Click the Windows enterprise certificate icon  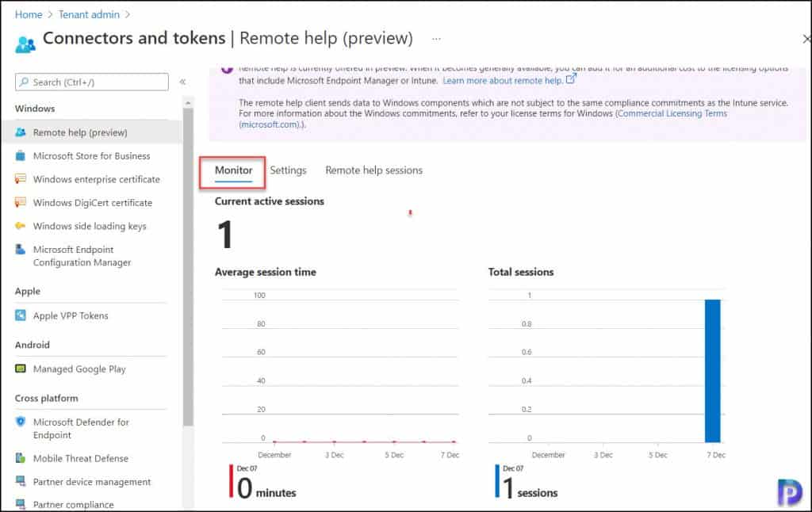tap(20, 178)
